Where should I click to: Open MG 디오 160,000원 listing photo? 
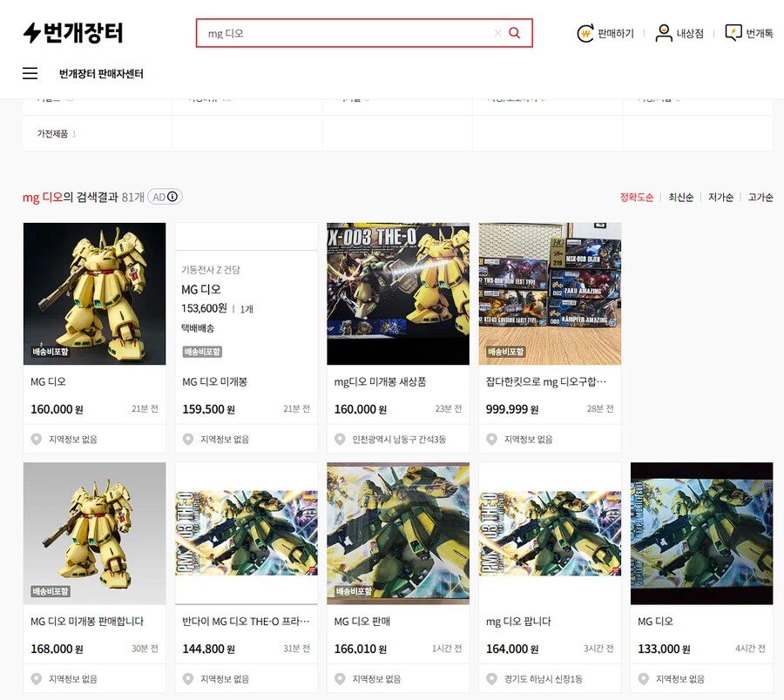94,293
